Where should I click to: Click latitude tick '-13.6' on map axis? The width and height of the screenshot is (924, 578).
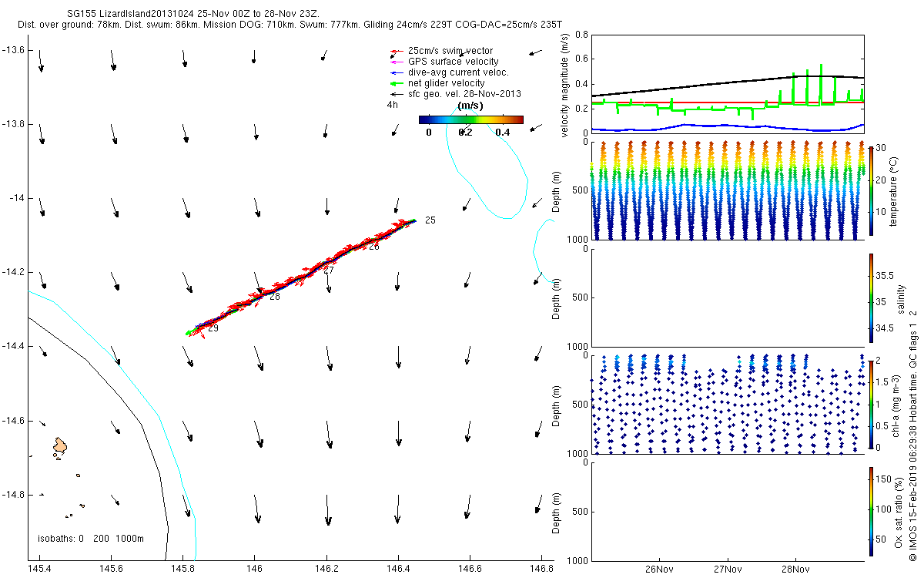click(13, 50)
